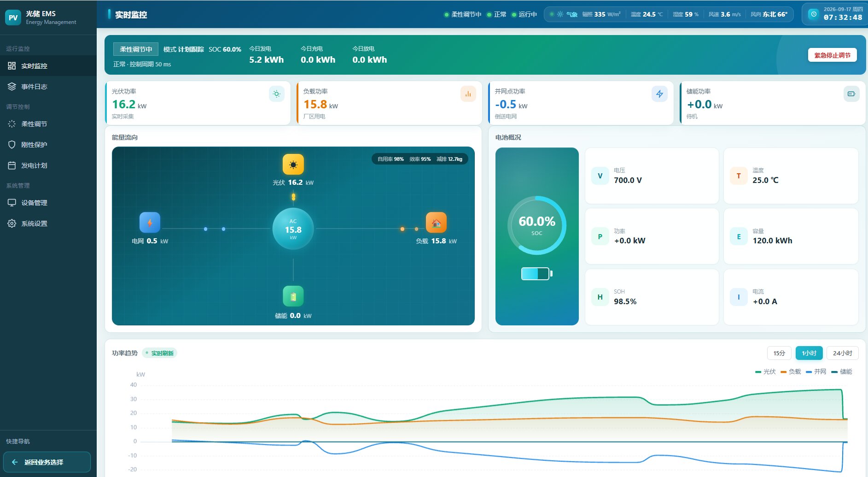
Task: Click the weather sun icon in the header
Action: point(560,14)
